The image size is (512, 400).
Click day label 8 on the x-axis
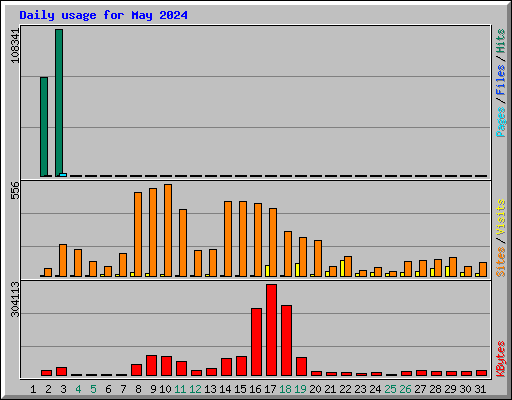point(138,389)
